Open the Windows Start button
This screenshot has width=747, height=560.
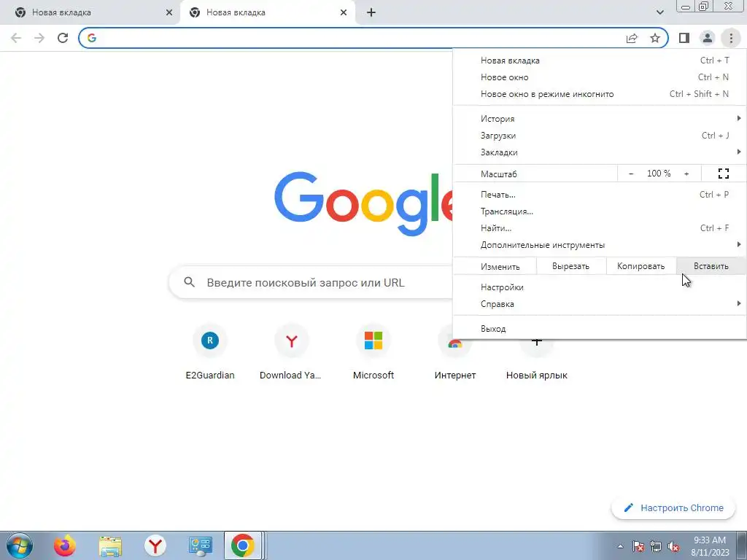pos(20,545)
